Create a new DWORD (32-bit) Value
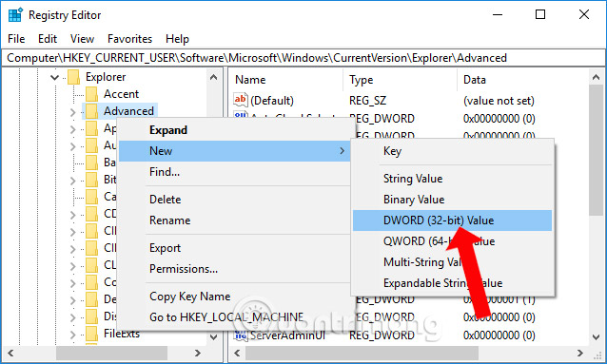 point(452,220)
